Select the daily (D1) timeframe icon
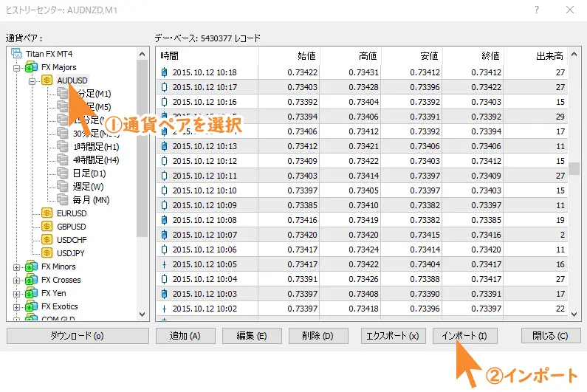 63,173
